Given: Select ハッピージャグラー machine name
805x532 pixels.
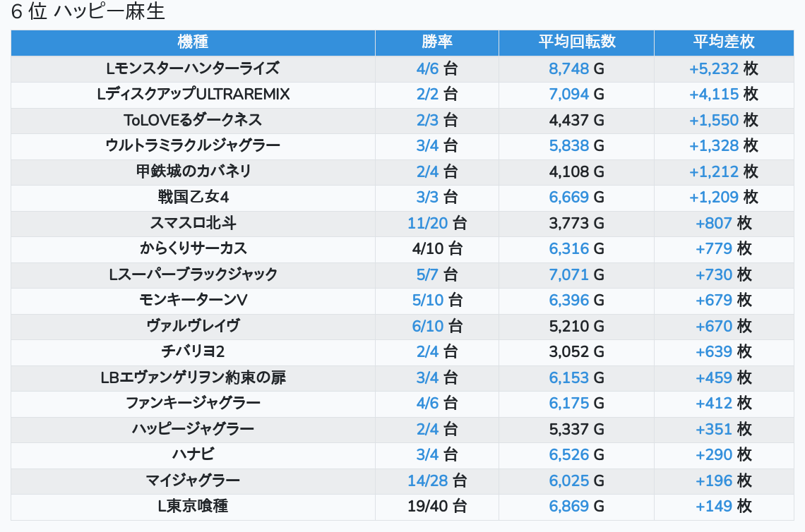Looking at the screenshot, I should [x=193, y=429].
